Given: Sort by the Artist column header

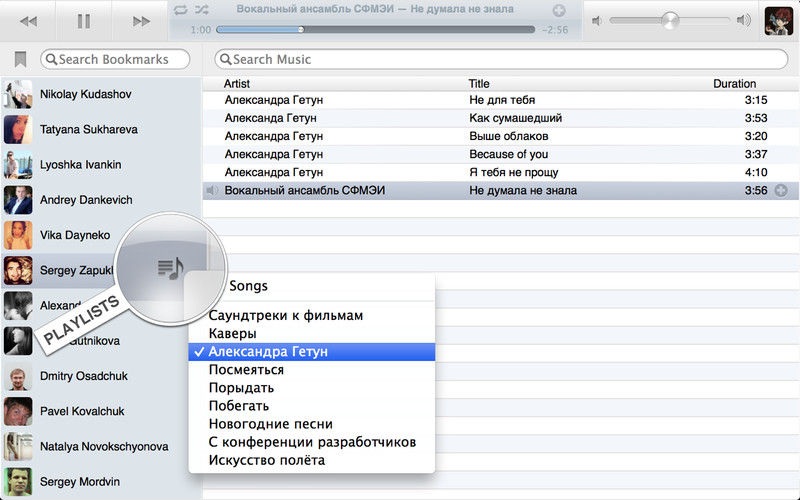Looking at the screenshot, I should pos(237,84).
